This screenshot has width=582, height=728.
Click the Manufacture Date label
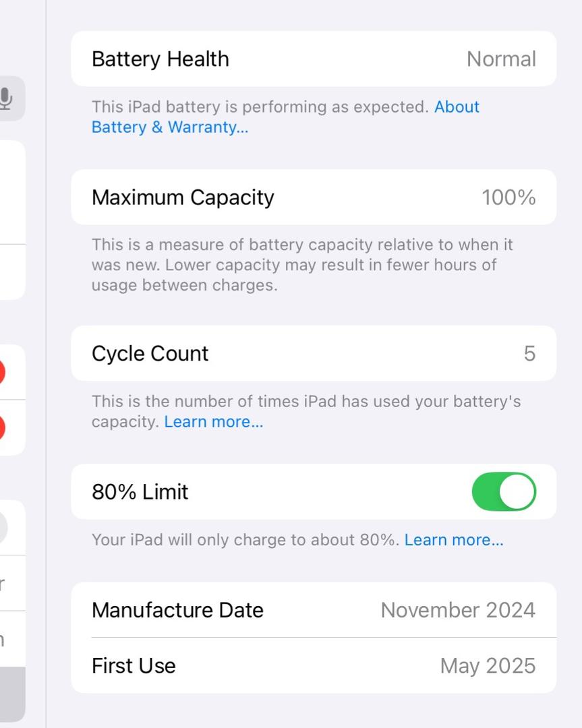[x=177, y=610]
